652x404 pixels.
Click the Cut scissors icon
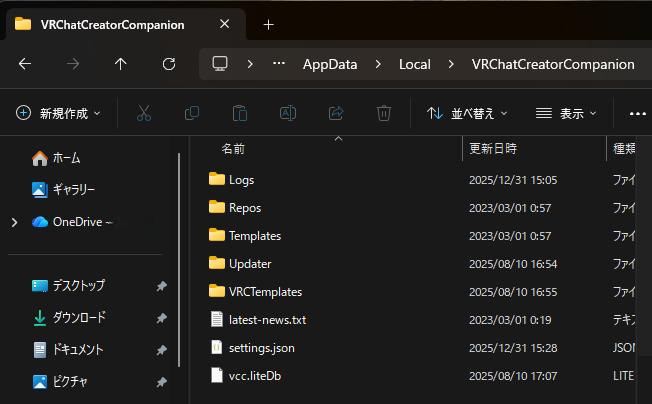point(144,114)
